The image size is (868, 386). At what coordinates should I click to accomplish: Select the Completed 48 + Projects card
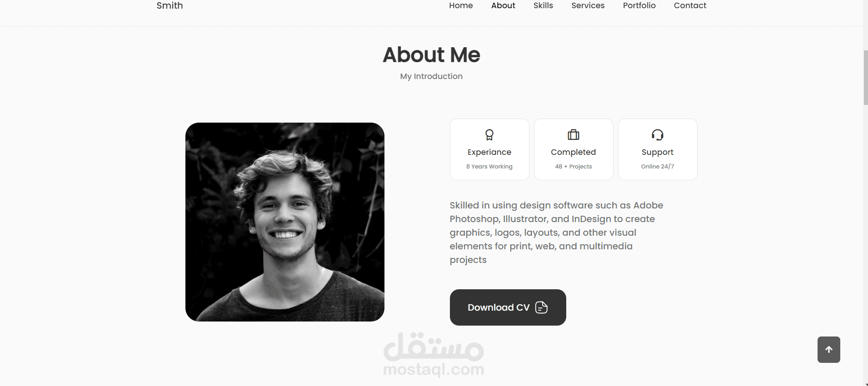coord(574,149)
